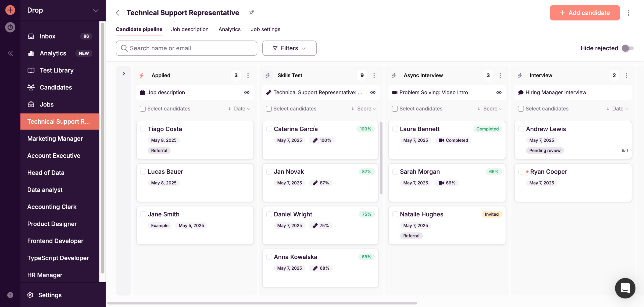
Task: Tick Select candidates in Skills Test column
Action: click(x=269, y=109)
